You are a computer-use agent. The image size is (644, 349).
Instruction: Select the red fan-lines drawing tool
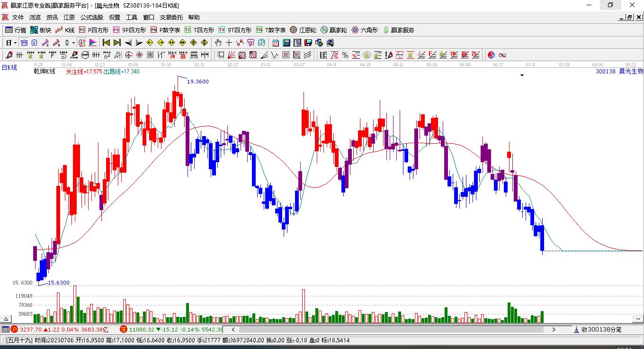pos(232,55)
